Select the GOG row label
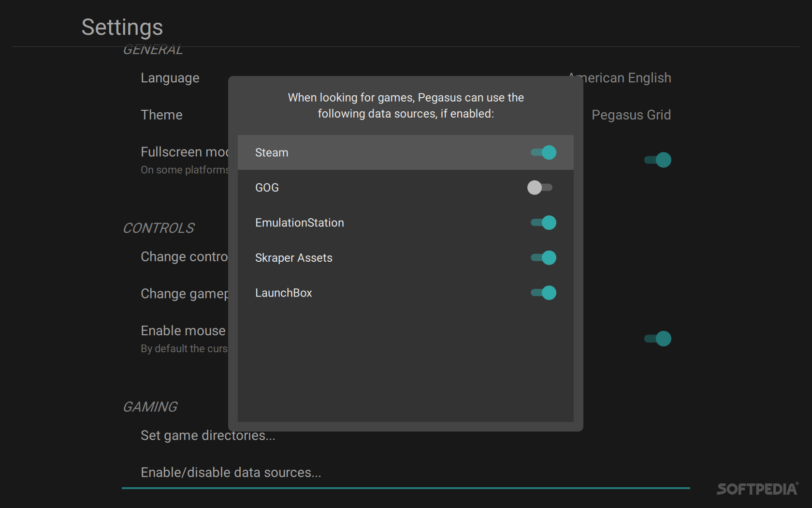This screenshot has height=508, width=812. click(x=267, y=187)
